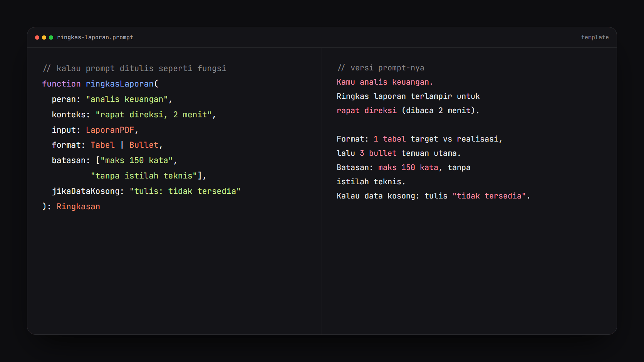Click the 'peran:' parameter name
Image resolution: width=644 pixels, height=362 pixels.
pyautogui.click(x=66, y=99)
